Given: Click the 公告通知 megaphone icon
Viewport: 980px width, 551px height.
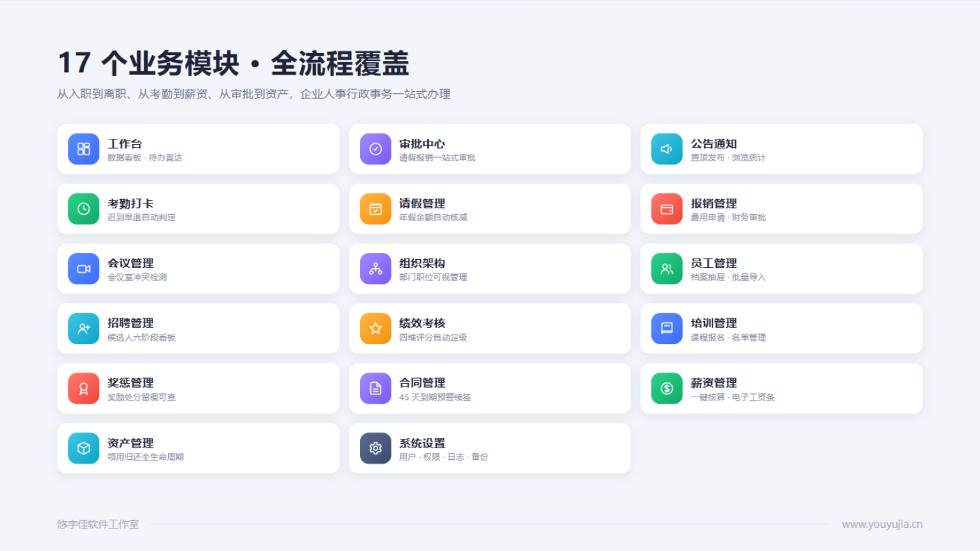Looking at the screenshot, I should click(x=667, y=149).
